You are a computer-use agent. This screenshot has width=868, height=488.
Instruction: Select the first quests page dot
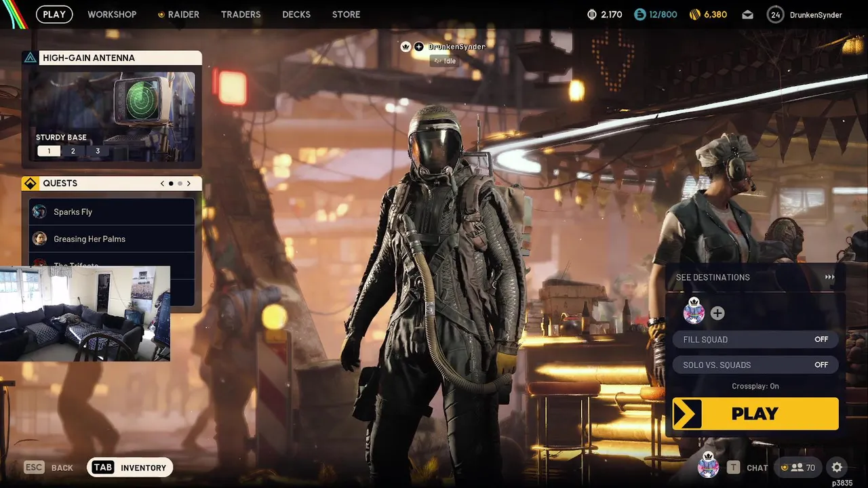click(x=171, y=183)
